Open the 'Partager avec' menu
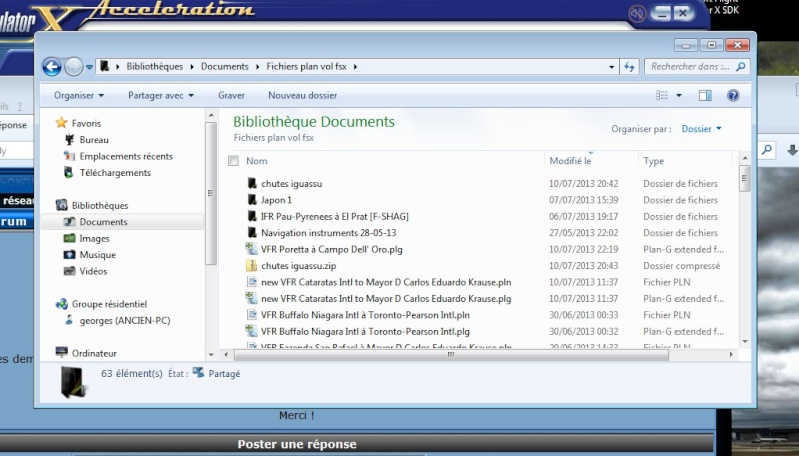The width and height of the screenshot is (799, 456). 161,95
